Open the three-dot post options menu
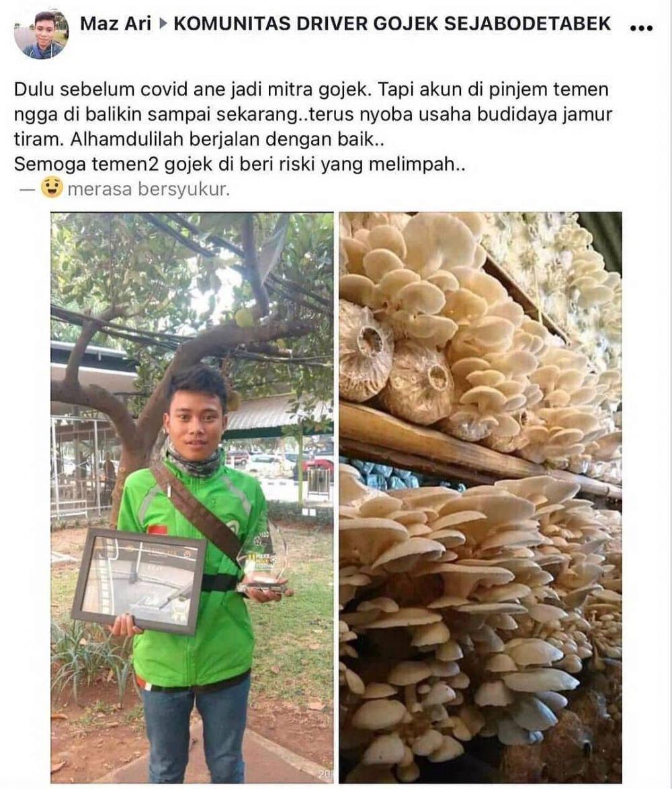 [641, 29]
